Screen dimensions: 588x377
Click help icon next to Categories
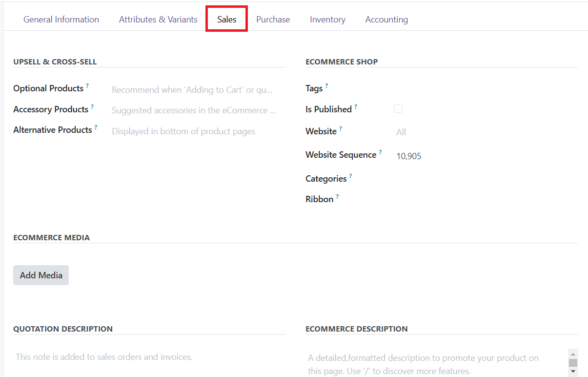[x=350, y=176]
